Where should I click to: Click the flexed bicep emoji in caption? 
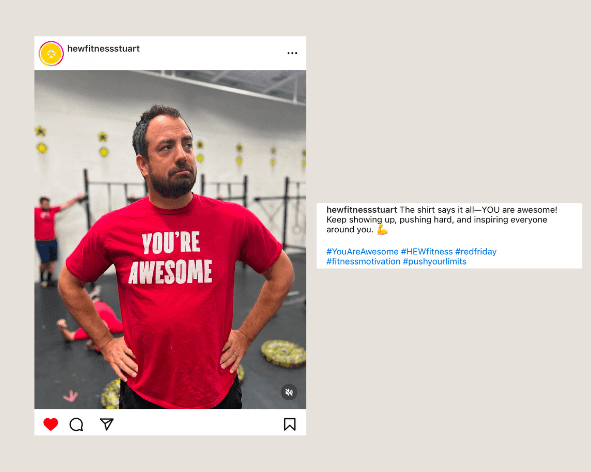(x=382, y=230)
